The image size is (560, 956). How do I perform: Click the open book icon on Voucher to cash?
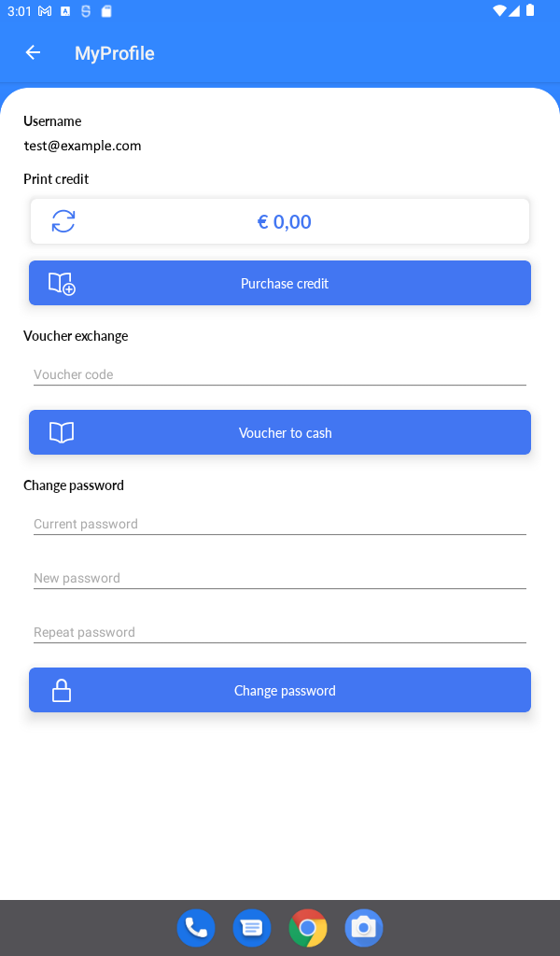[62, 432]
